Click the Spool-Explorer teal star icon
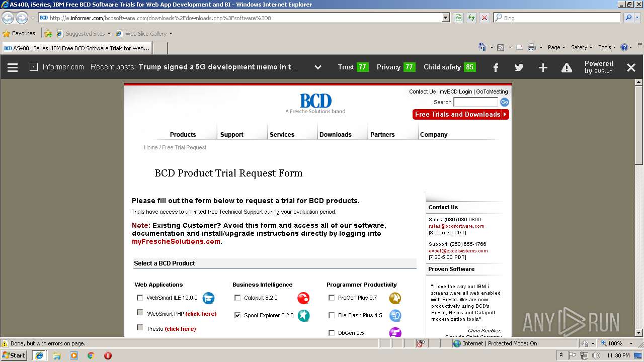The image size is (644, 362). click(303, 316)
